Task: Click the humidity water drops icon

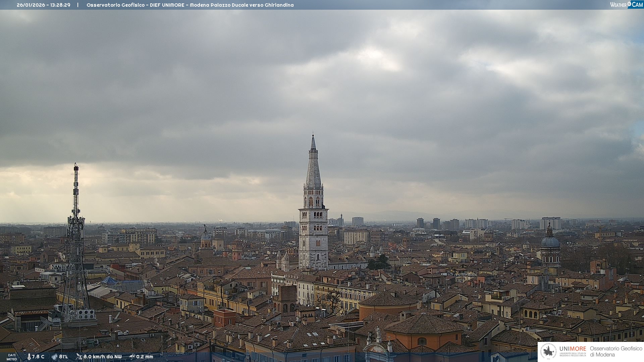Action: tap(54, 357)
